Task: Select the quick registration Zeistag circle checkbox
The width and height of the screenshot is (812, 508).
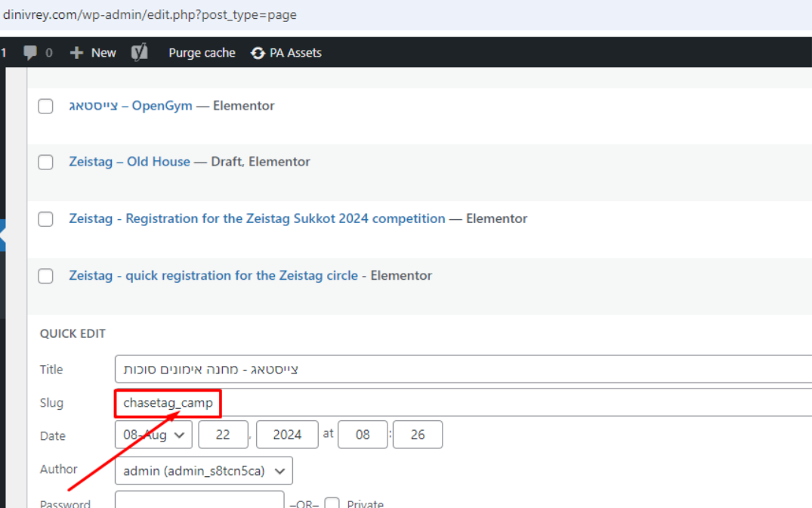Action: pos(46,276)
